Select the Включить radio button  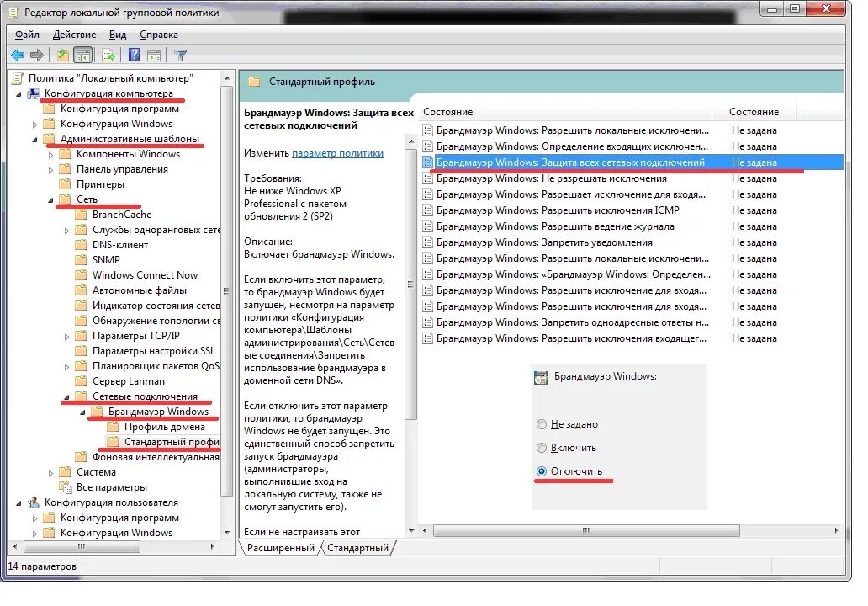tap(542, 448)
